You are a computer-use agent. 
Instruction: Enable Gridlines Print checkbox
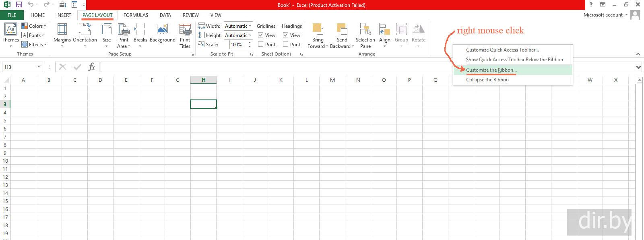(x=261, y=45)
